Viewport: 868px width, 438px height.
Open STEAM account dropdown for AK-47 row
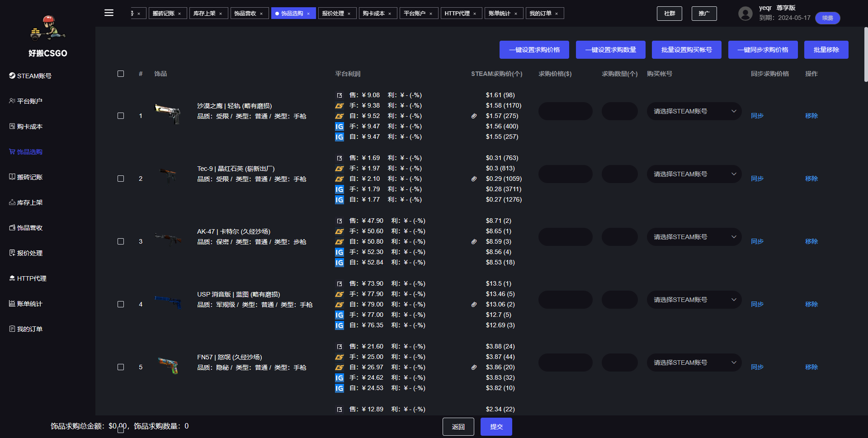click(x=694, y=237)
